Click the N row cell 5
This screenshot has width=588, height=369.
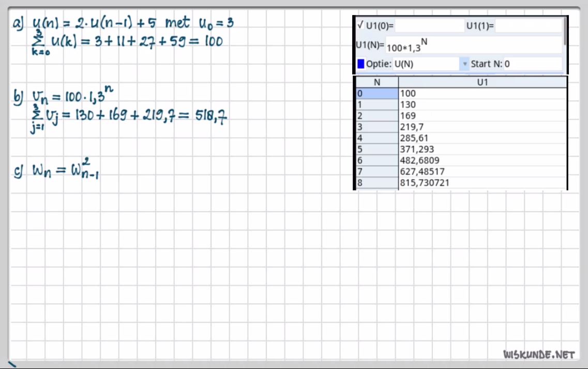point(377,150)
